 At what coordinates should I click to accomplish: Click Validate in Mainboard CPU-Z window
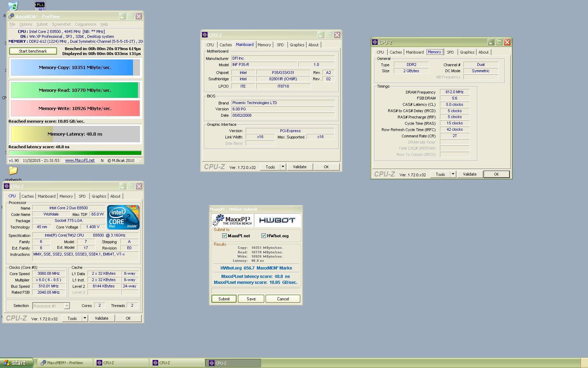click(x=300, y=167)
